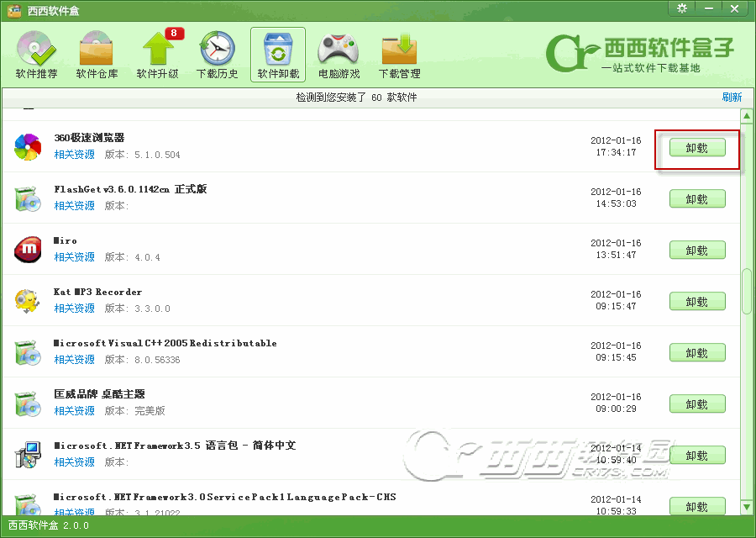
Task: Uninstall Microsoft Visual C++ 2005 Redistributable
Action: 697,353
